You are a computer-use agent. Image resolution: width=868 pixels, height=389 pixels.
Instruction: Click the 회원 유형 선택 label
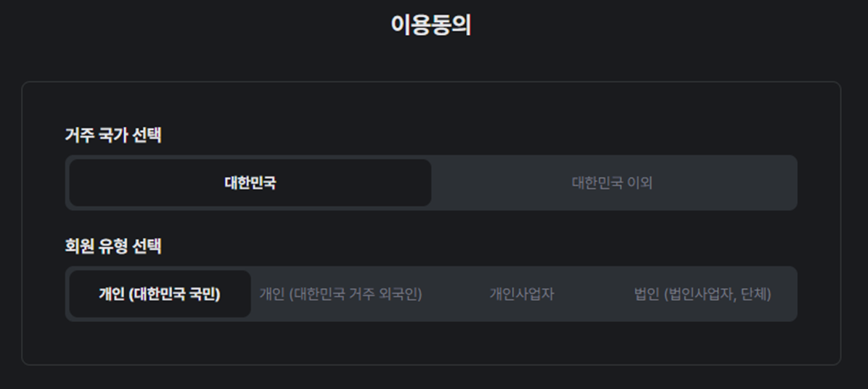[x=113, y=246]
